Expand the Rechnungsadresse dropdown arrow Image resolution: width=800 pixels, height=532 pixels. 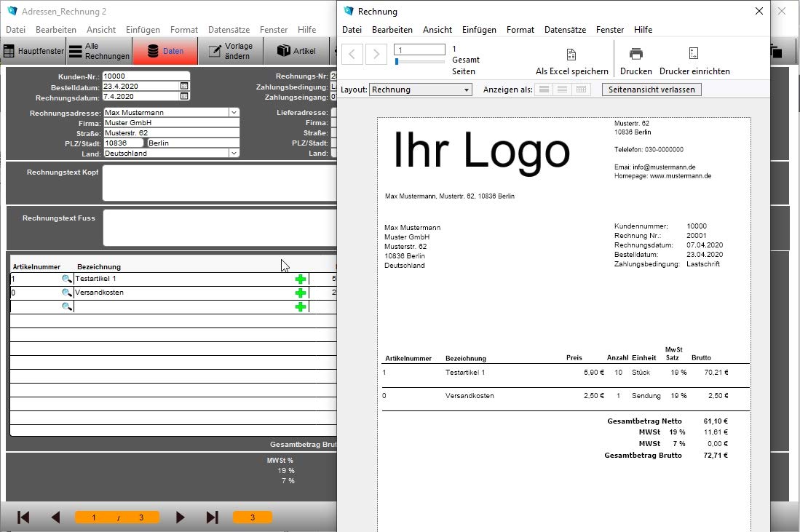(x=234, y=112)
